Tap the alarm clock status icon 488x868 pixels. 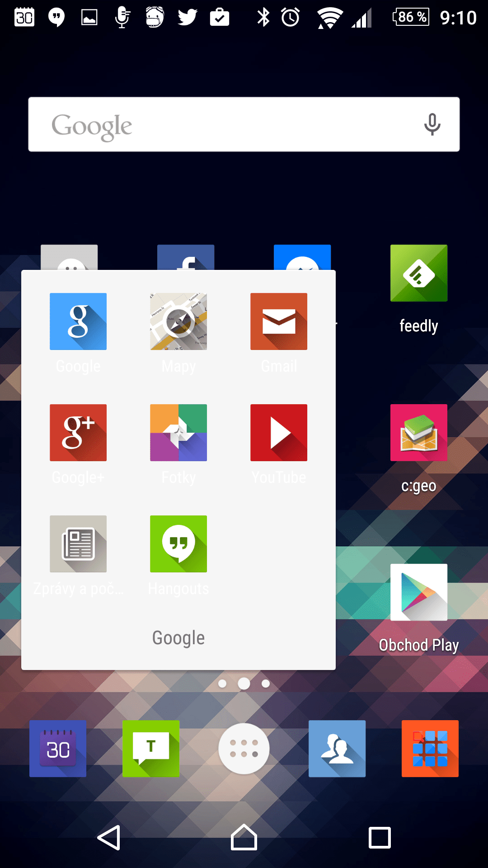pyautogui.click(x=291, y=17)
